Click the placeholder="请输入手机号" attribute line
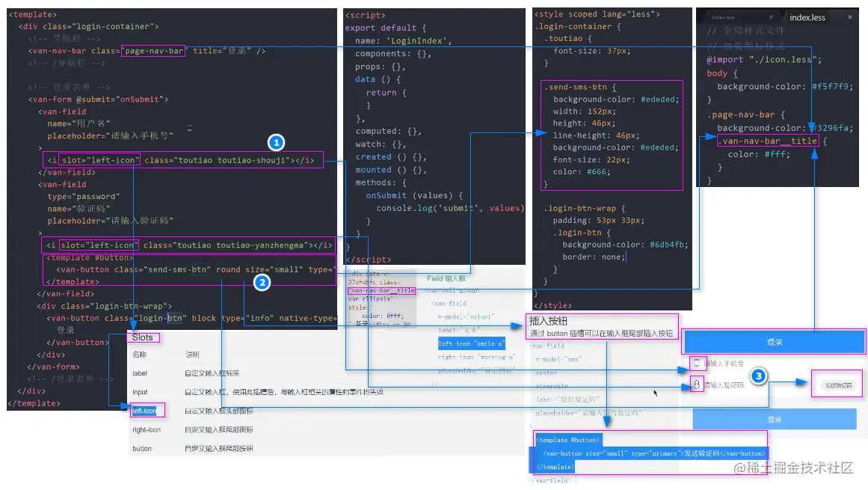Image resolution: width=868 pixels, height=490 pixels. (110, 135)
